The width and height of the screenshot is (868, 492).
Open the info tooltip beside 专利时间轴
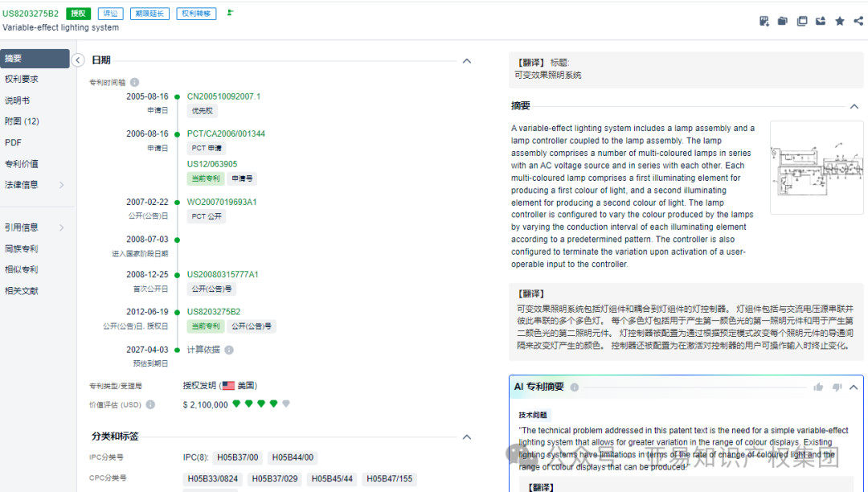pyautogui.click(x=133, y=80)
